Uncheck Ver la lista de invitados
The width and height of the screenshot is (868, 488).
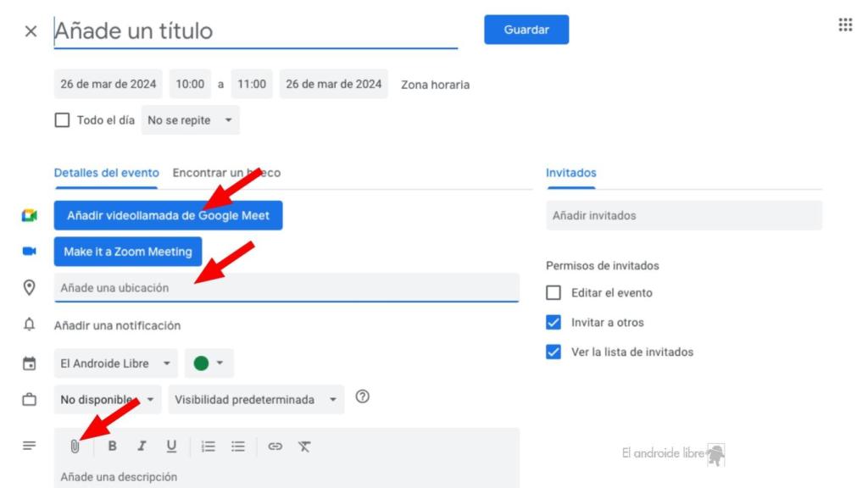coord(554,352)
